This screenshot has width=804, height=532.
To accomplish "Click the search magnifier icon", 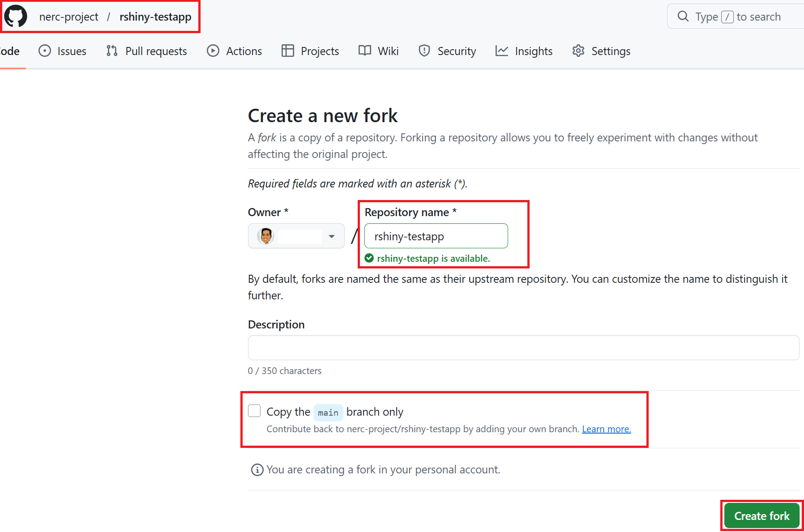I will point(683,17).
